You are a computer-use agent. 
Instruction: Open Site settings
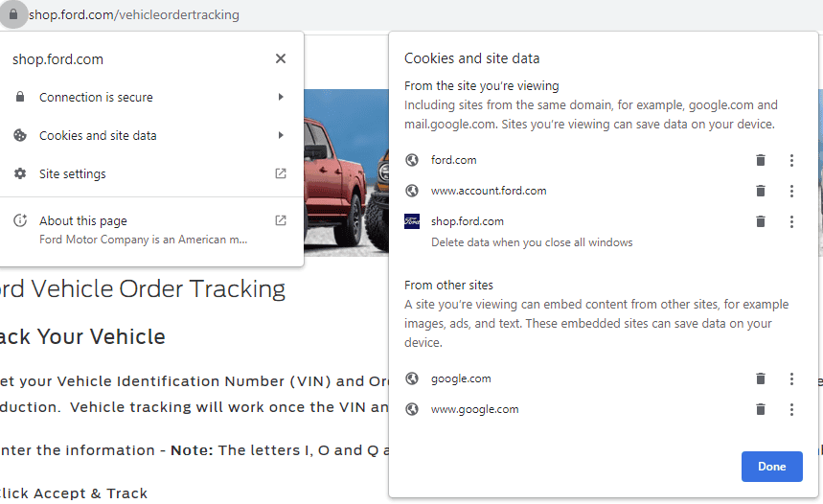tap(151, 173)
